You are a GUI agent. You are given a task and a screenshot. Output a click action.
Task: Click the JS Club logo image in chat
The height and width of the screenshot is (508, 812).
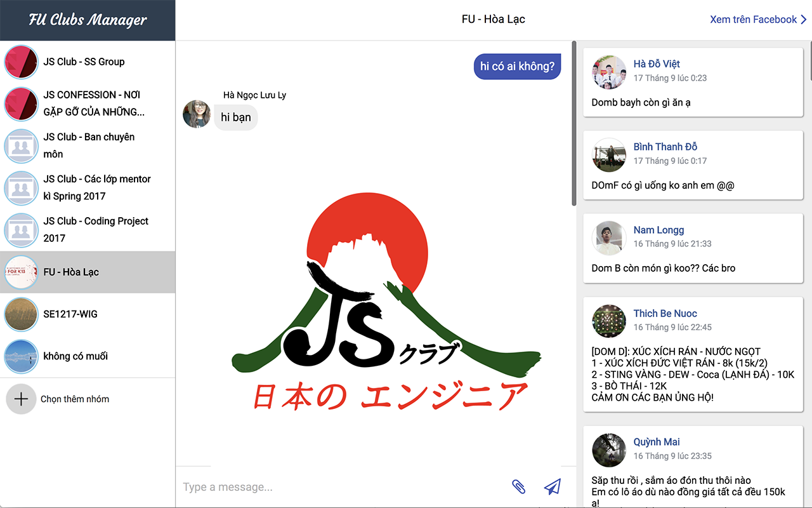(x=386, y=303)
